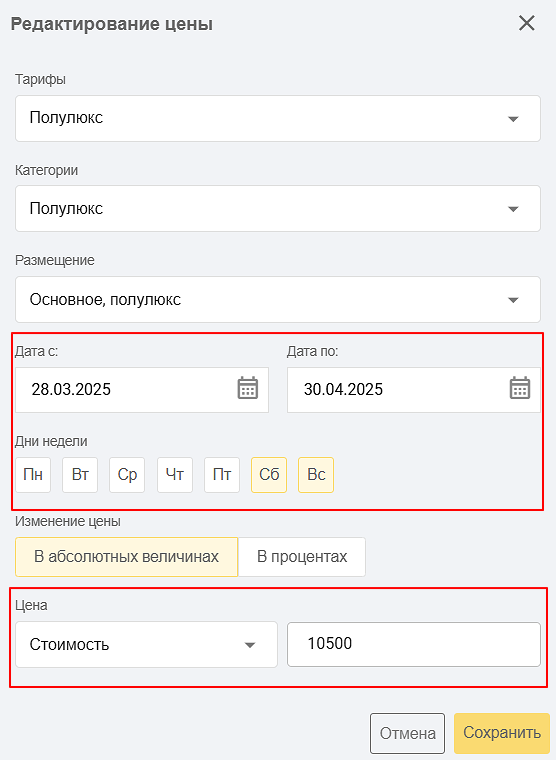The height and width of the screenshot is (760, 556).
Task: Switch to 'В процентах' price mode
Action: pyautogui.click(x=302, y=556)
